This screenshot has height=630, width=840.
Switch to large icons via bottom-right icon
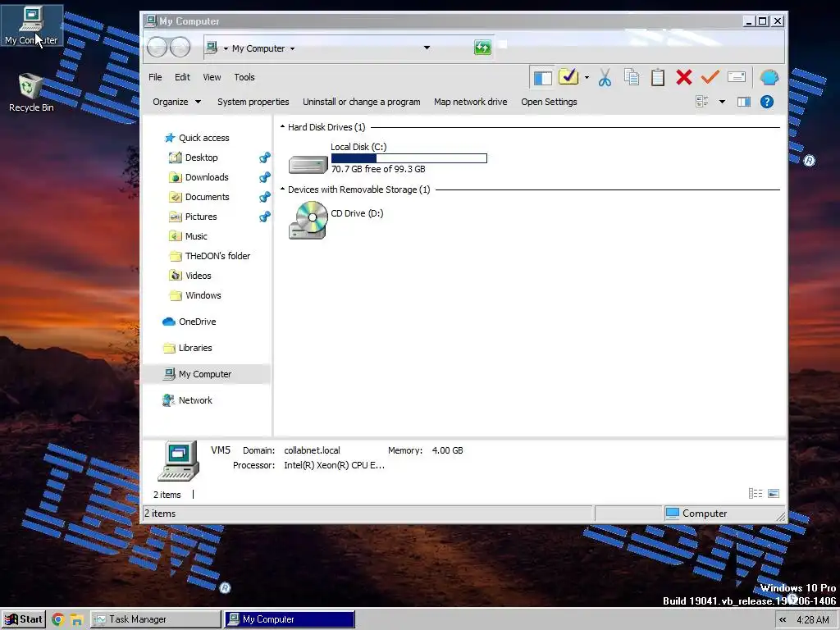click(774, 493)
